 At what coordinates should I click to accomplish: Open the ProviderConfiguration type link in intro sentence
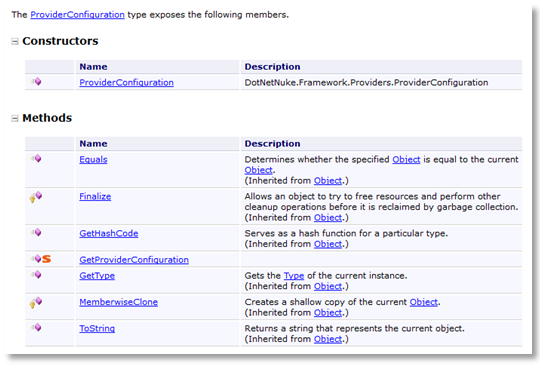77,15
